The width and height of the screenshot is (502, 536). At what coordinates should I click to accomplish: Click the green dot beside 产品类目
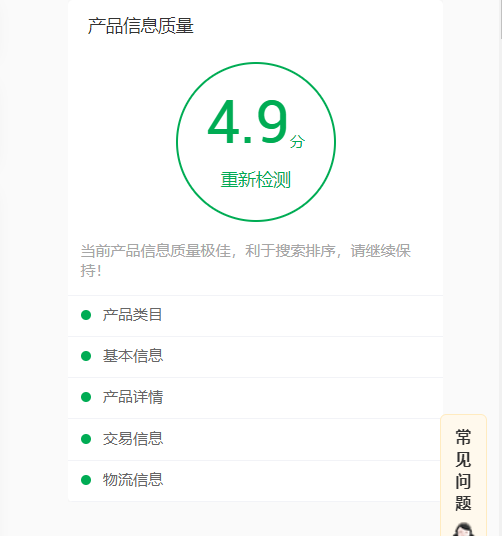coord(86,315)
